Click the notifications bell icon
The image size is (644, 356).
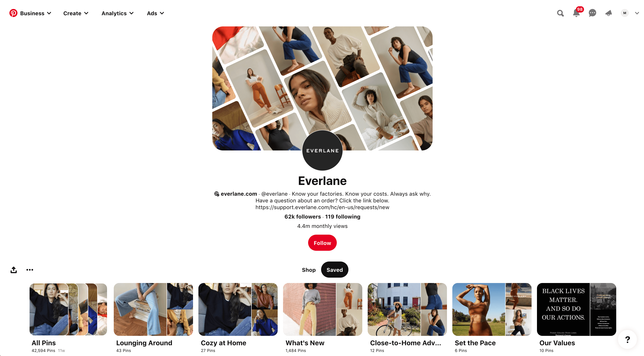pyautogui.click(x=576, y=13)
